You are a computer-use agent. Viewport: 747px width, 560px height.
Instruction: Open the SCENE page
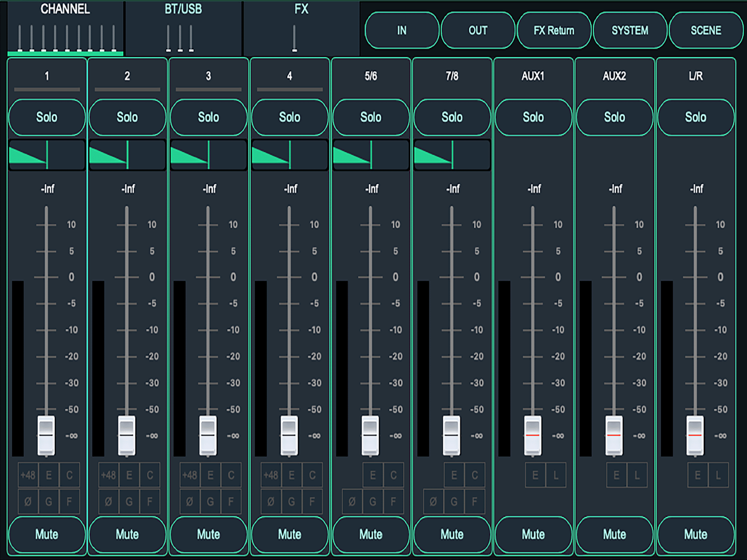pos(706,30)
